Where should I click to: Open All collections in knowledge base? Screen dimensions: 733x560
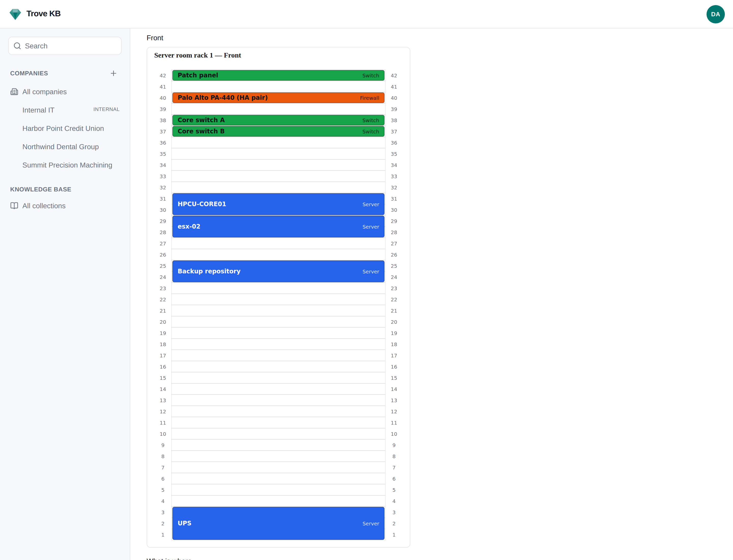[x=44, y=206]
